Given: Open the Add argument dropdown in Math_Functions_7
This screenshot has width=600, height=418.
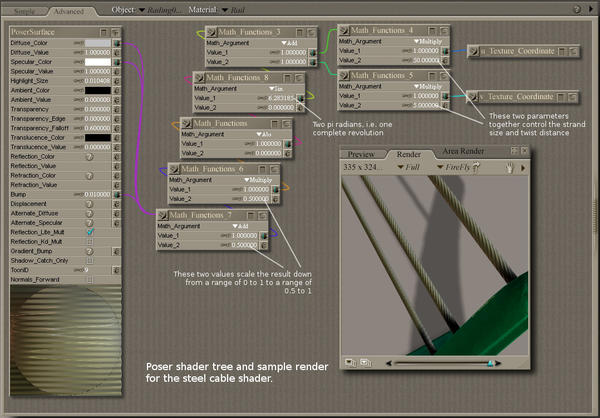Looking at the screenshot, I should [241, 226].
